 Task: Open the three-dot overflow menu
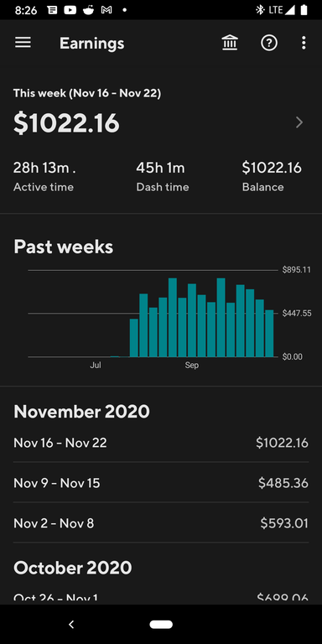[304, 43]
